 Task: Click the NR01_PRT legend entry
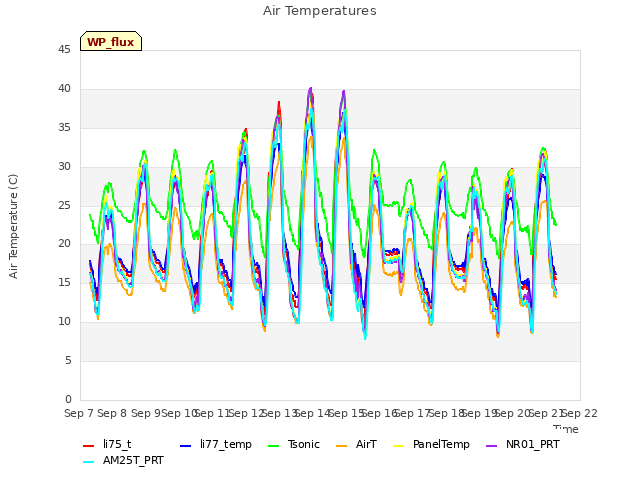[x=522, y=444]
